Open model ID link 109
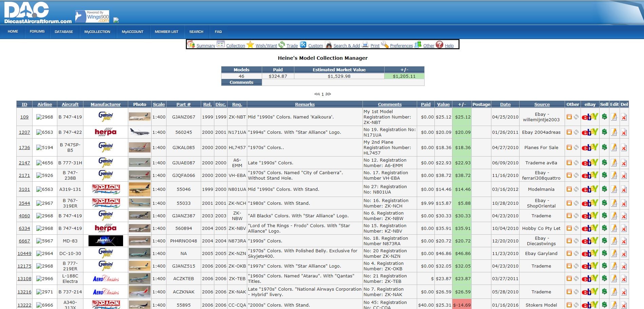The width and height of the screenshot is (644, 309). (24, 117)
